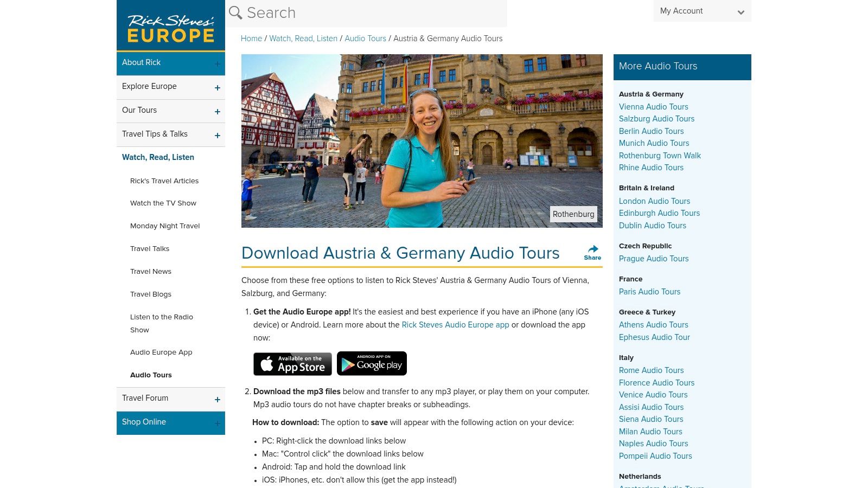
Task: Go to Prague Audio Tours
Action: coord(653,259)
